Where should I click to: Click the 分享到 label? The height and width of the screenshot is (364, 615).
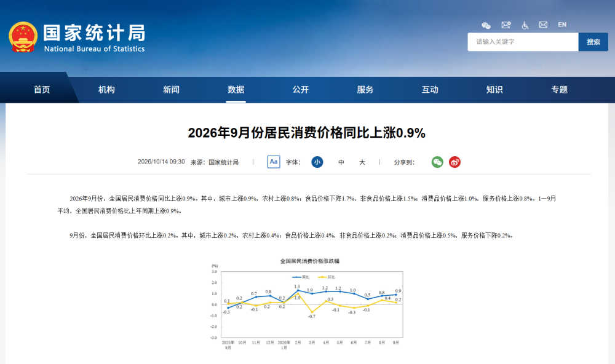point(404,162)
